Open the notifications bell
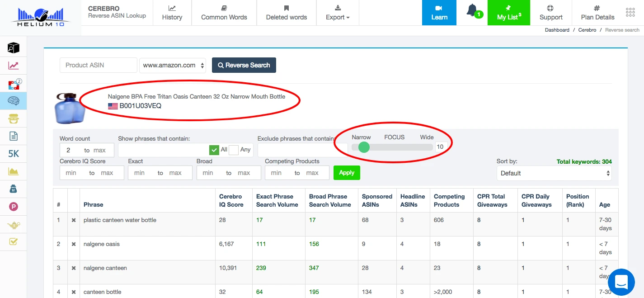The width and height of the screenshot is (644, 298). (472, 10)
